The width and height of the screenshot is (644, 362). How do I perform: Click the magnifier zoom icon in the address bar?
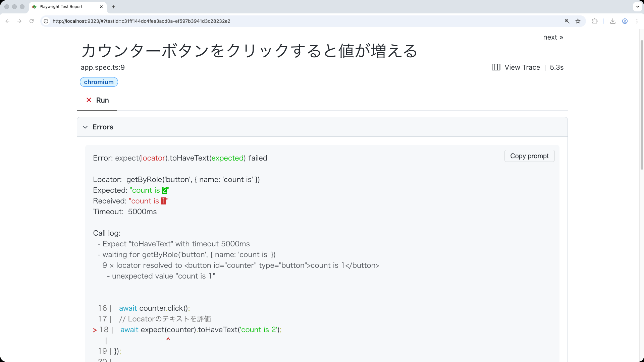tap(567, 21)
